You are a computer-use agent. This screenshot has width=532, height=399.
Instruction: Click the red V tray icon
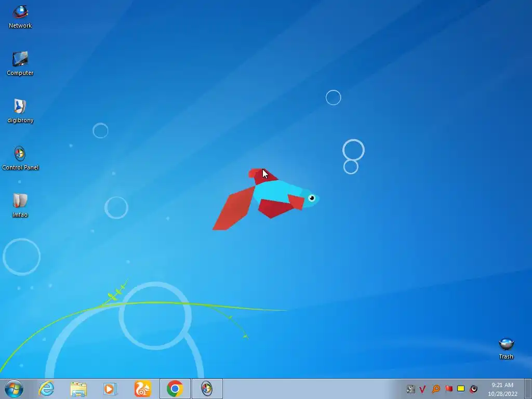422,389
